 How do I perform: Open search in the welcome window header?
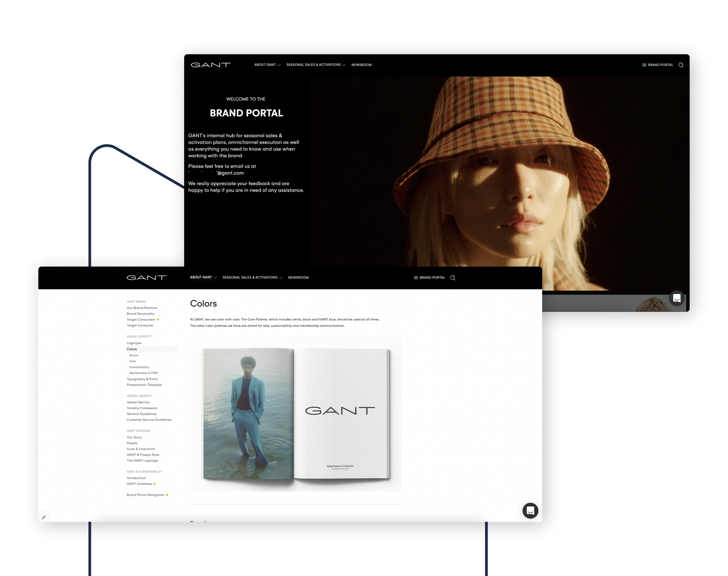click(x=681, y=65)
